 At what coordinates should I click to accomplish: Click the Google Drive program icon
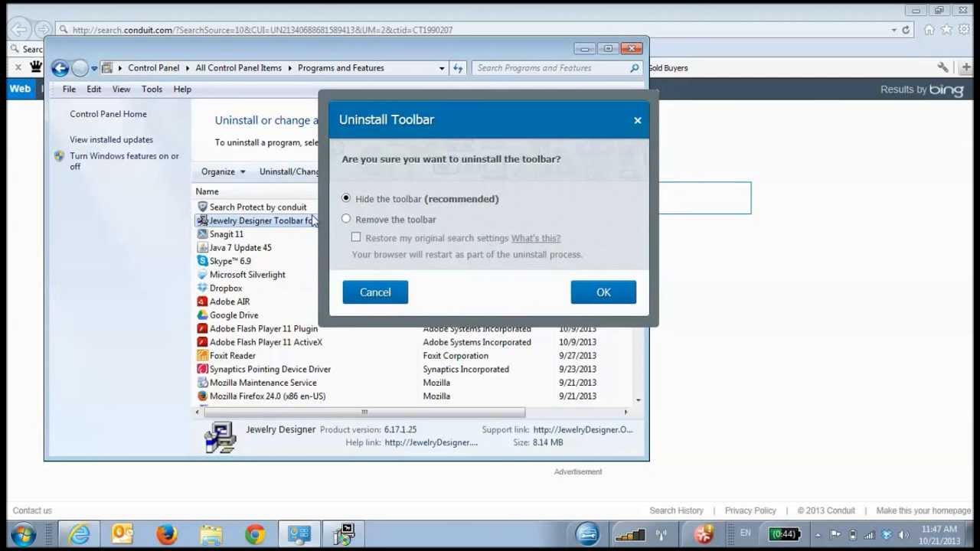click(x=202, y=315)
